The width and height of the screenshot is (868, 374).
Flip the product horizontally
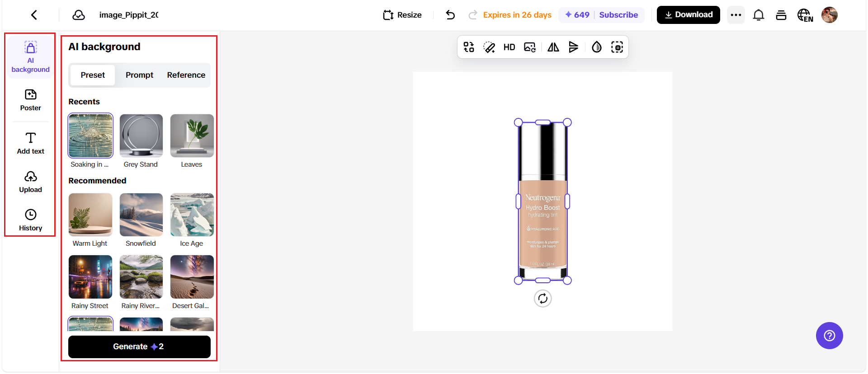click(x=553, y=47)
